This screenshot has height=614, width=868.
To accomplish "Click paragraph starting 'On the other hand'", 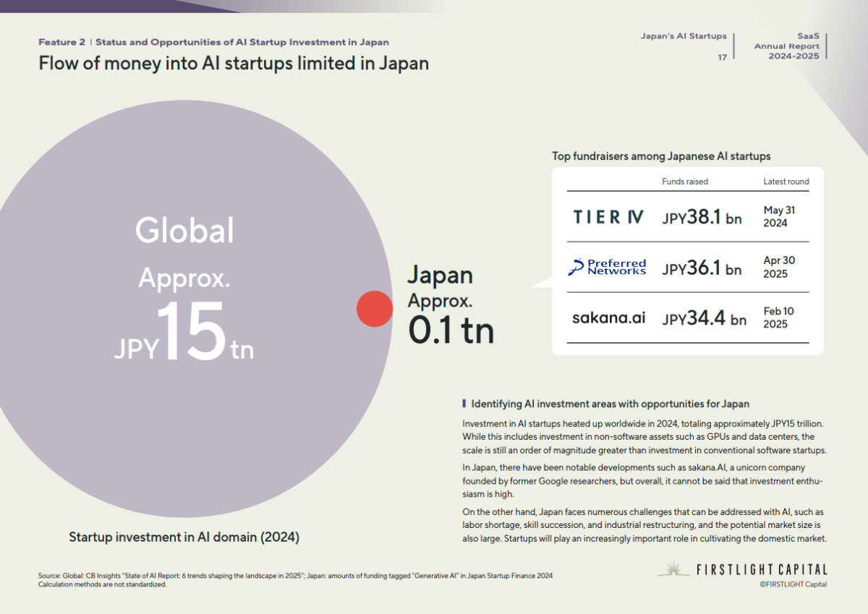I will [644, 525].
